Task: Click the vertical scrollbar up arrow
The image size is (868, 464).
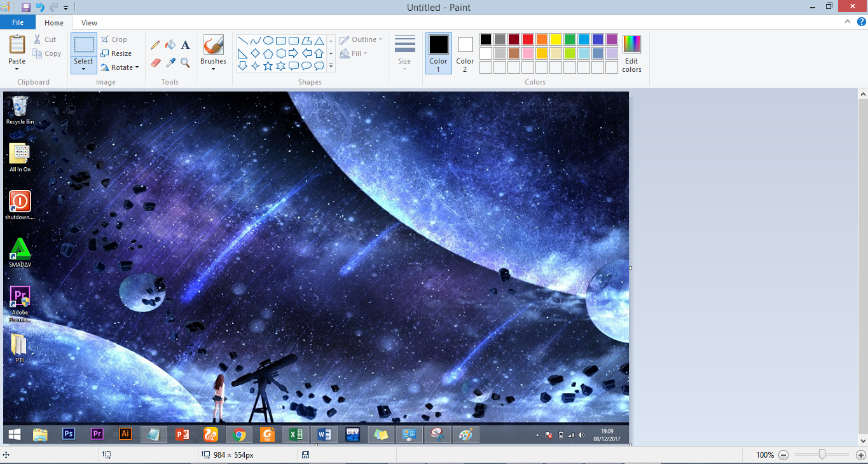Action: coord(863,95)
